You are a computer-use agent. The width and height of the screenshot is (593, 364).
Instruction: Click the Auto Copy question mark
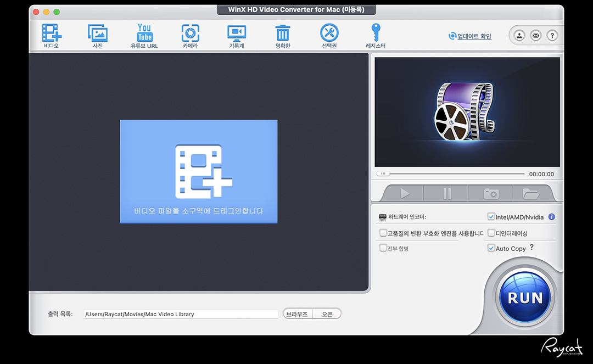coord(532,247)
